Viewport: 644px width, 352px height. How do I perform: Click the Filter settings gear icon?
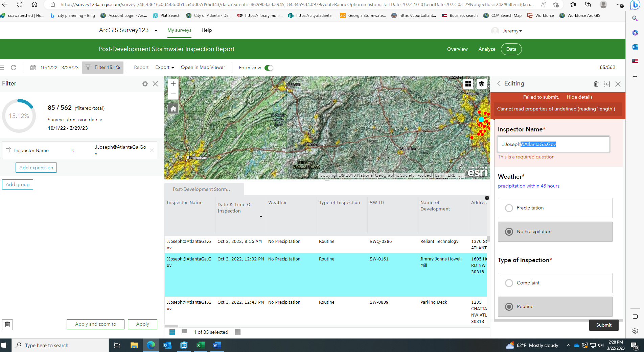[145, 84]
